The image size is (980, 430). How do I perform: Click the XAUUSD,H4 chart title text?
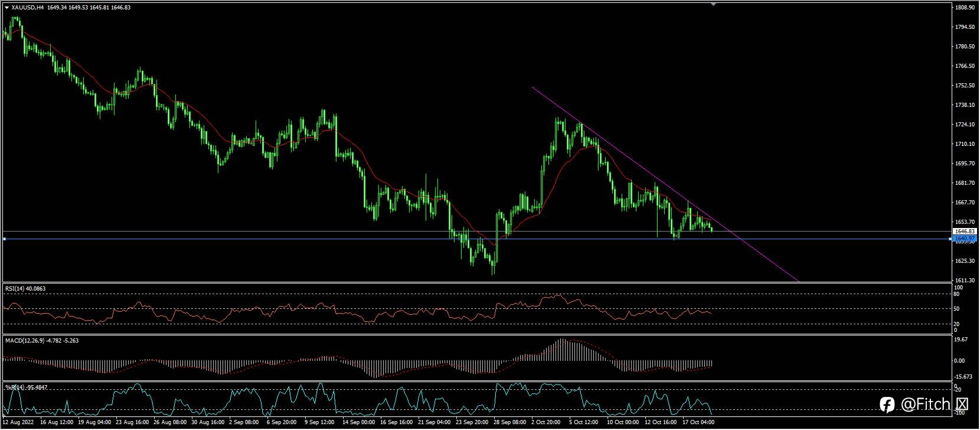(27, 8)
